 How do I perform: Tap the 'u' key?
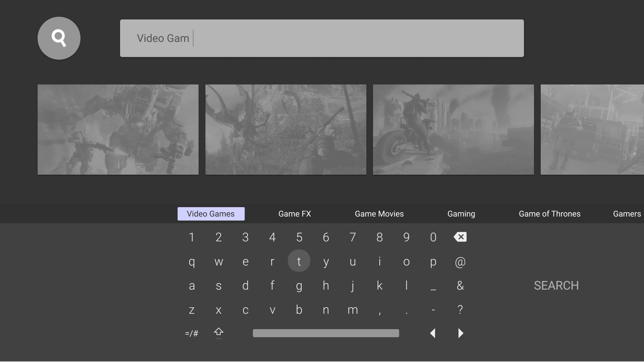353,261
